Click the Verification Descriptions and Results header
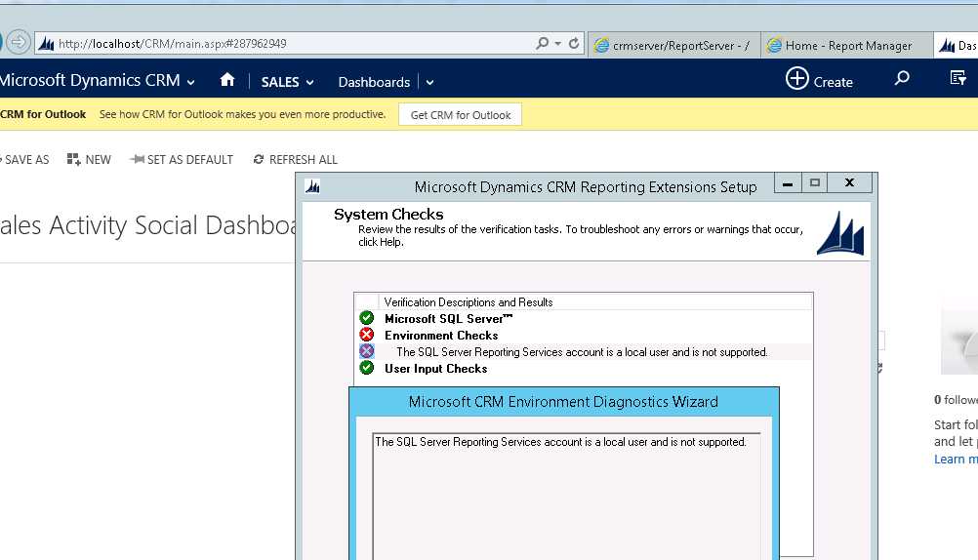 [x=469, y=301]
